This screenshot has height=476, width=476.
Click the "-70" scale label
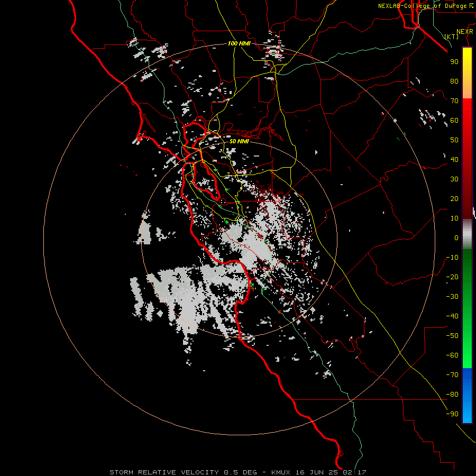(x=452, y=375)
